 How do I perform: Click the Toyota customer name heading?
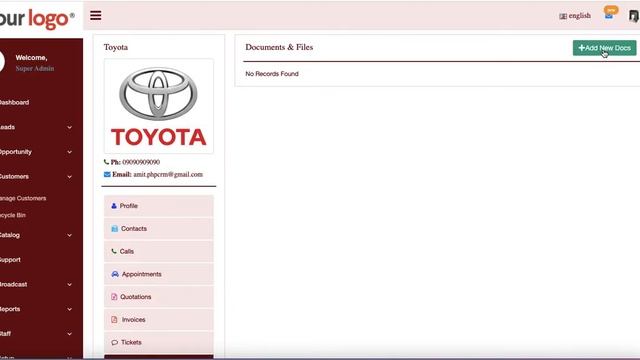click(x=116, y=47)
